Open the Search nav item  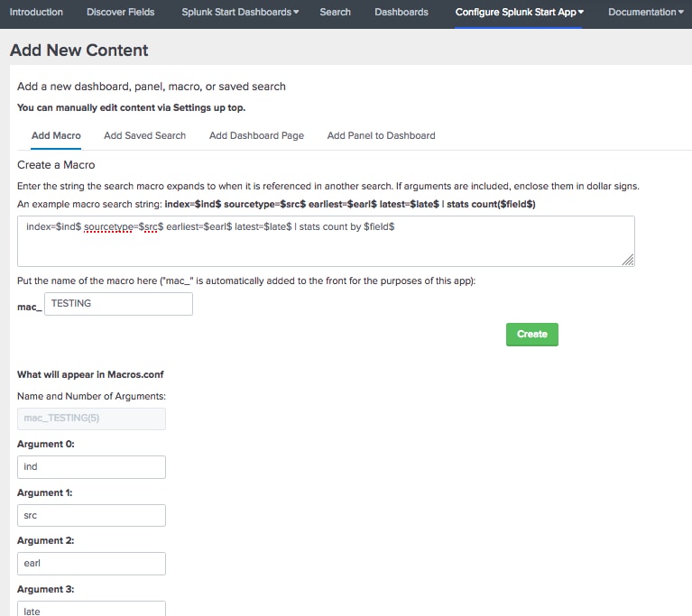(x=336, y=12)
